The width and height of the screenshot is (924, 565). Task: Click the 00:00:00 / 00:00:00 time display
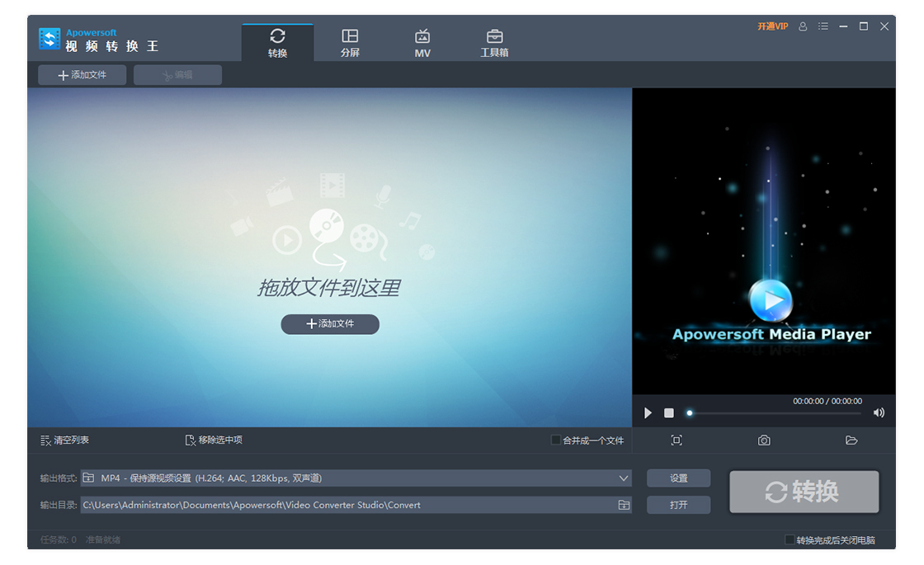coord(827,401)
